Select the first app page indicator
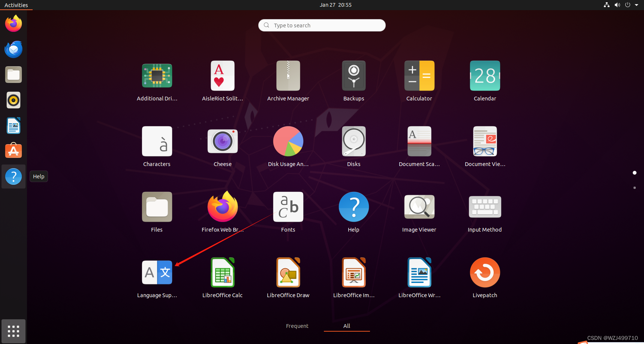644x344 pixels. pos(635,173)
